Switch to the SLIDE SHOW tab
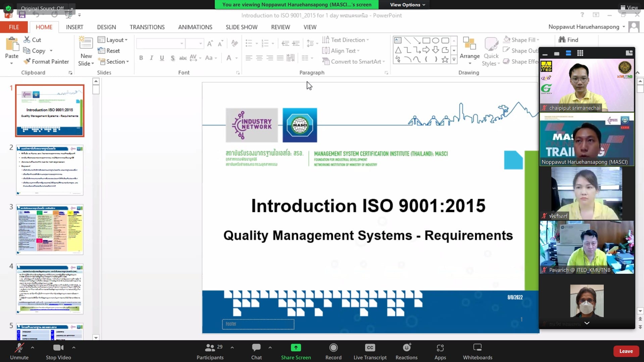The width and height of the screenshot is (644, 362). (x=241, y=27)
